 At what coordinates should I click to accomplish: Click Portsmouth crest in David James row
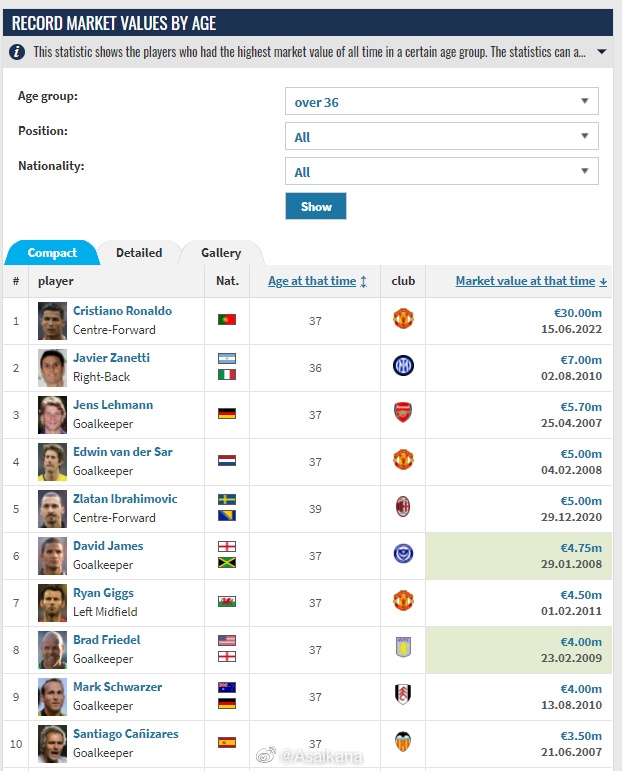(403, 554)
